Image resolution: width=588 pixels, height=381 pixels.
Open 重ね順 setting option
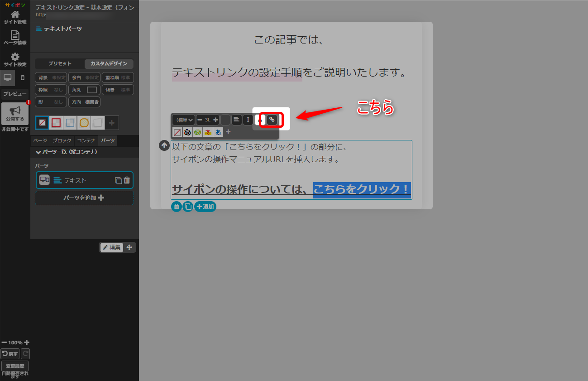[118, 77]
